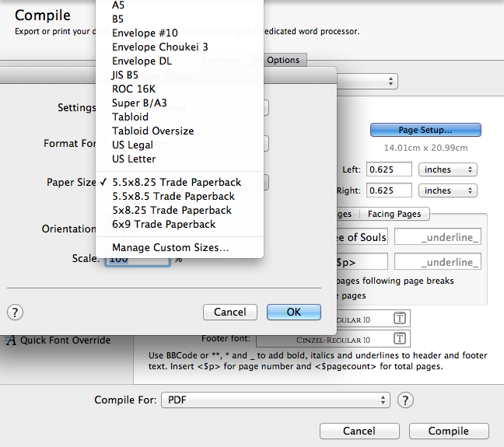Cancel the Page Setup sheet
504x447 pixels.
[230, 312]
